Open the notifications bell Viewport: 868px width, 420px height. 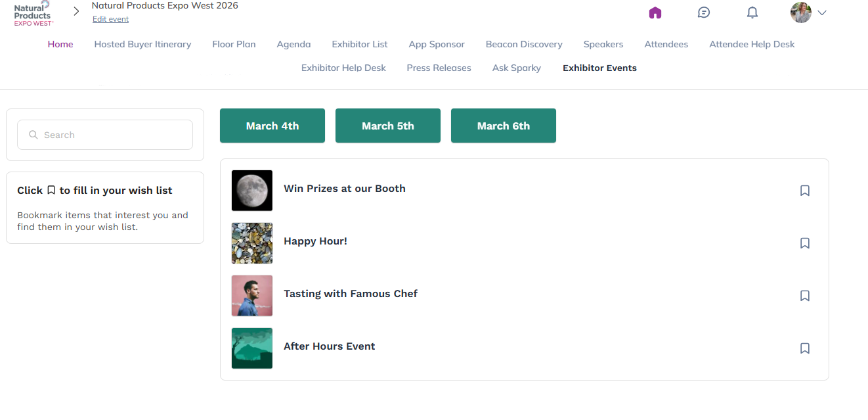[752, 12]
